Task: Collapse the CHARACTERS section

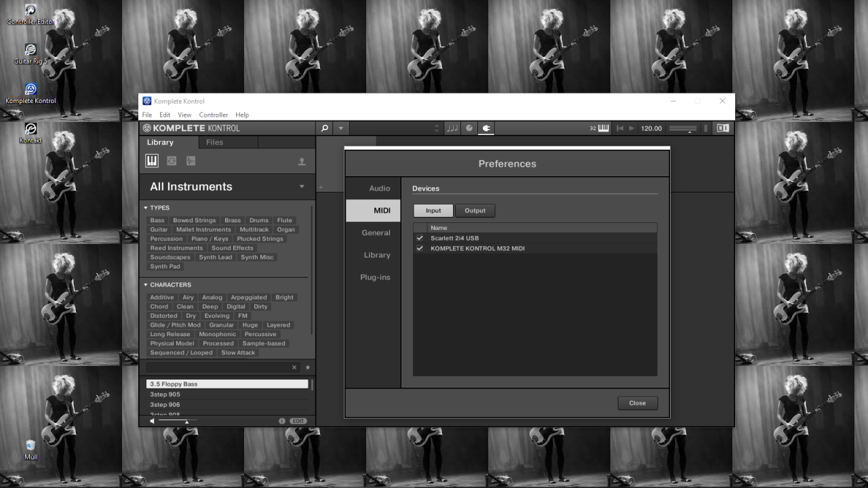Action: click(145, 285)
